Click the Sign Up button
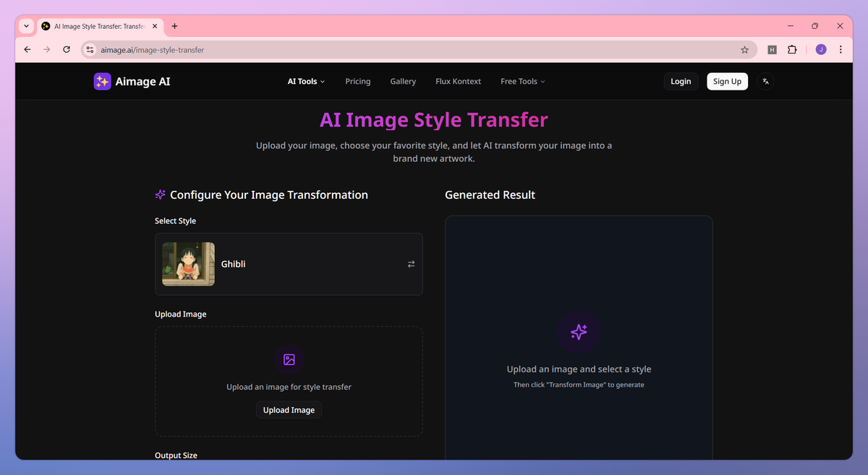 point(727,82)
